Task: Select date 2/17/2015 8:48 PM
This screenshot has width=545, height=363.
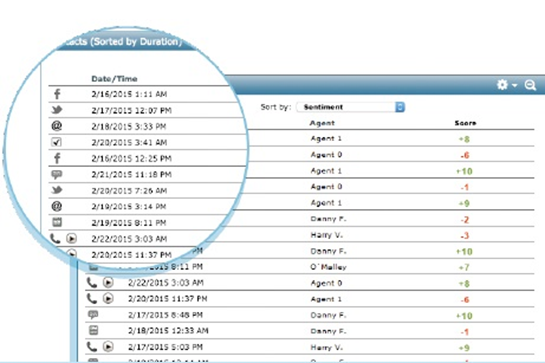Action: pyautogui.click(x=165, y=315)
